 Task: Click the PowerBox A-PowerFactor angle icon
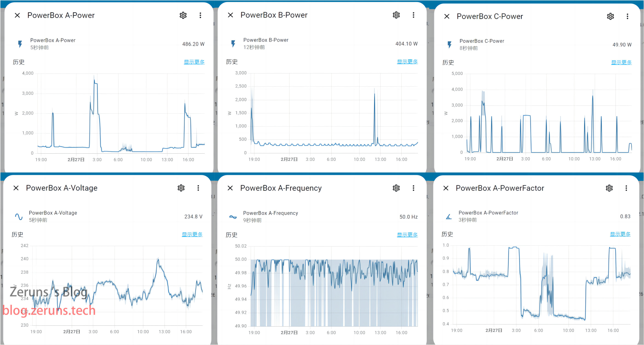point(449,216)
